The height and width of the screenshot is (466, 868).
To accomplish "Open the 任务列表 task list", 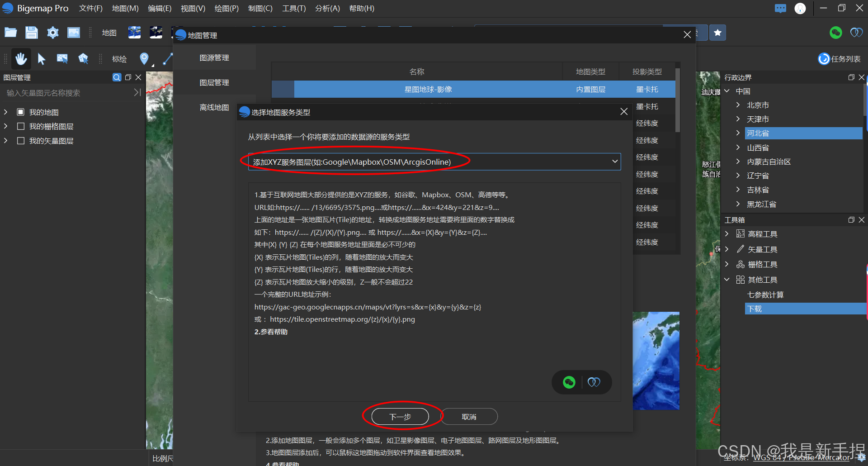I will (x=840, y=59).
